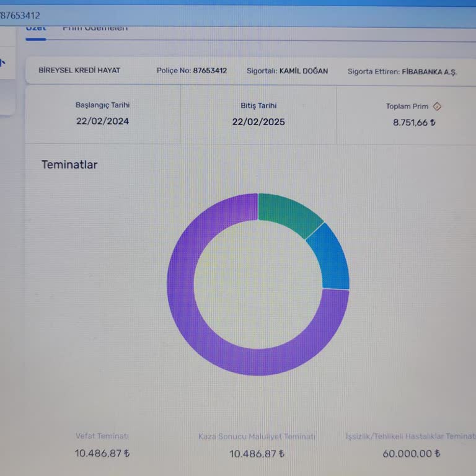Select the Kaza Sonucu Maluliyet Teminatı label

tap(257, 436)
